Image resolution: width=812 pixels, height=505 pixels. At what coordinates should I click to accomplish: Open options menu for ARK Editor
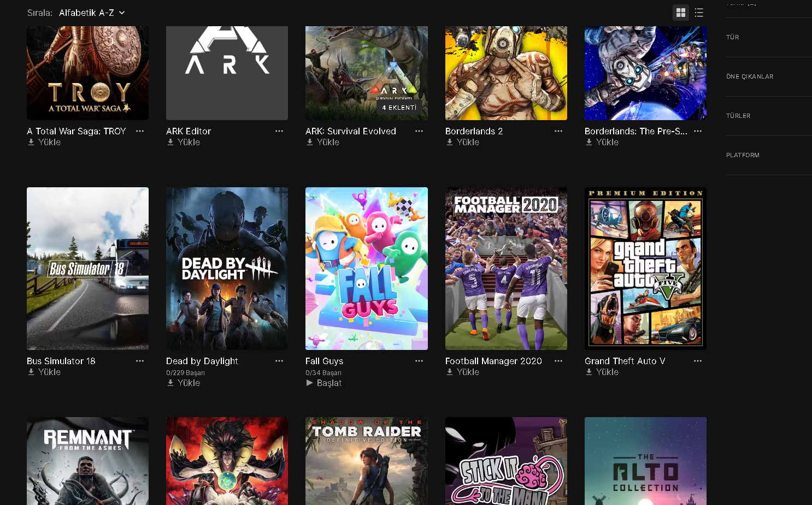click(x=279, y=131)
